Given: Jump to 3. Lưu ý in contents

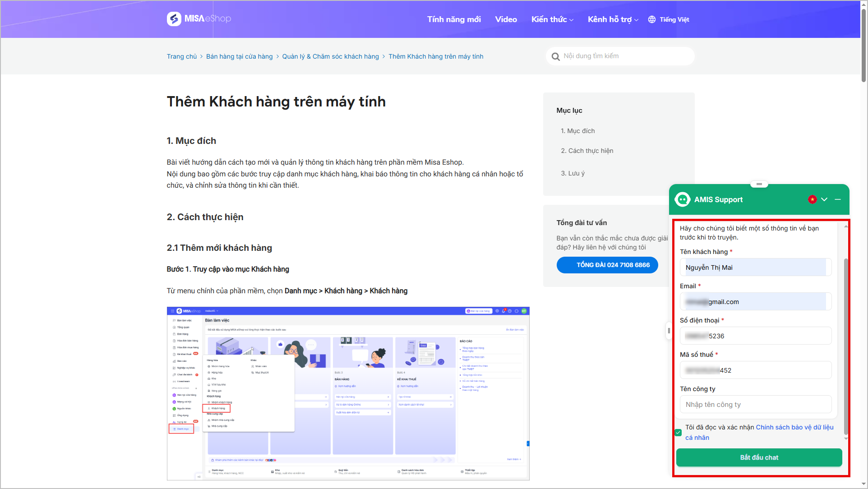Looking at the screenshot, I should [x=573, y=173].
